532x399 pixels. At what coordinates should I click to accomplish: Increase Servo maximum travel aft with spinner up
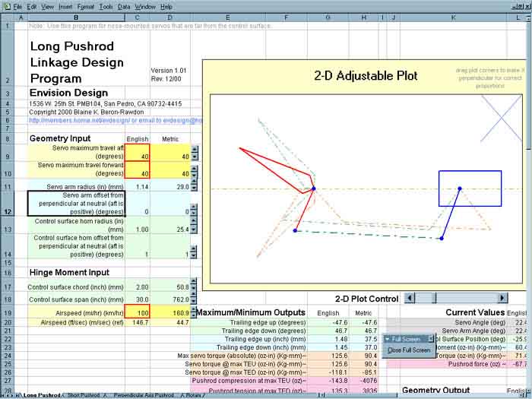[193, 149]
